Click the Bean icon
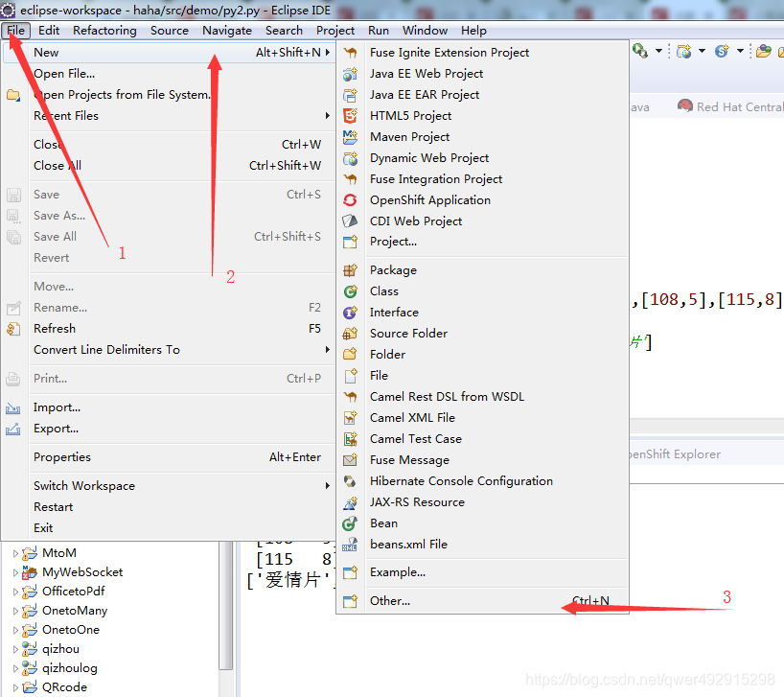This screenshot has height=697, width=784. [x=350, y=523]
